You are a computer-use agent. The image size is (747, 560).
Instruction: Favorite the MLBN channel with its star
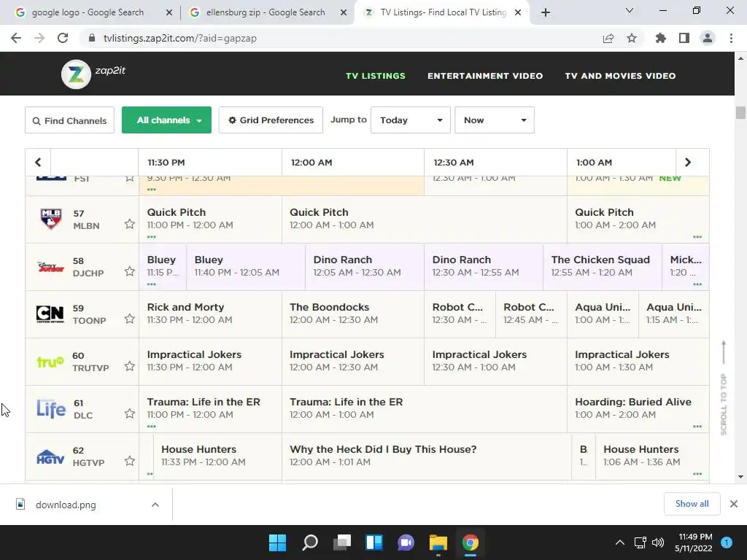(130, 224)
